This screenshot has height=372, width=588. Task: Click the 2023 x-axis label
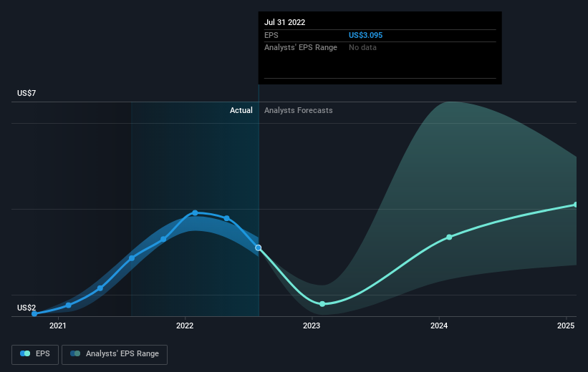(312, 325)
